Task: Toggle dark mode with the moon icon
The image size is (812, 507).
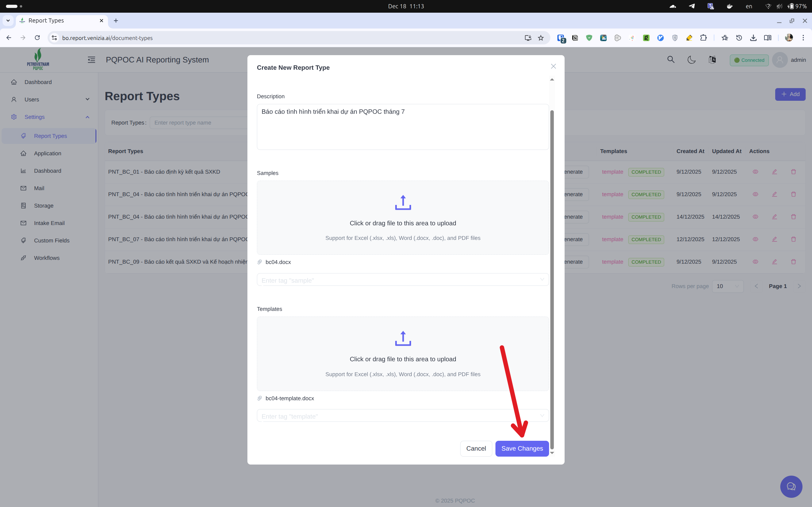Action: click(x=691, y=59)
